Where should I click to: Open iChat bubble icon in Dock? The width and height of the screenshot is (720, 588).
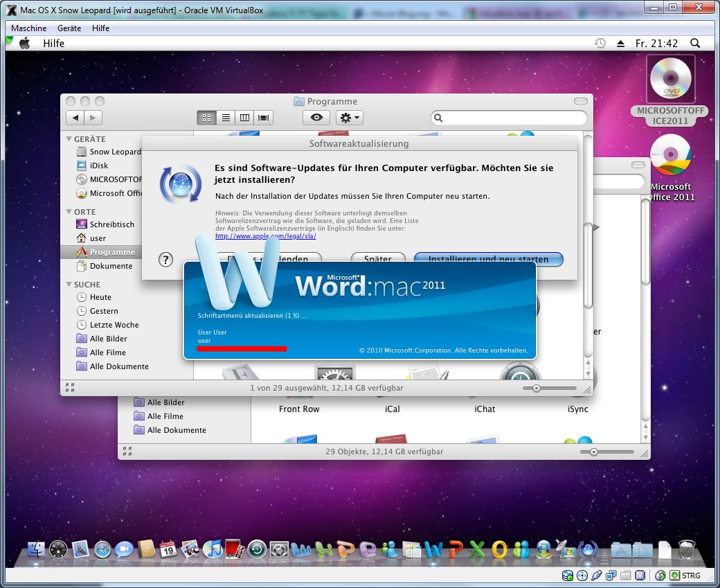(x=125, y=549)
